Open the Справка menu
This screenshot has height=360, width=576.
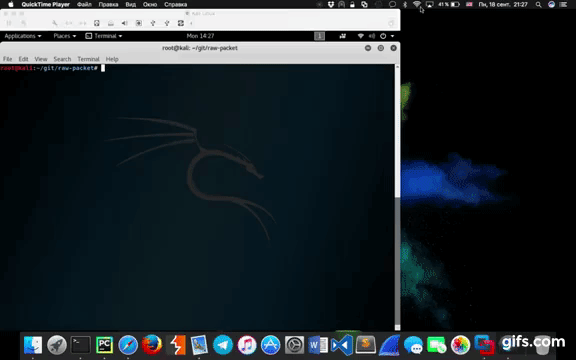[x=176, y=4]
